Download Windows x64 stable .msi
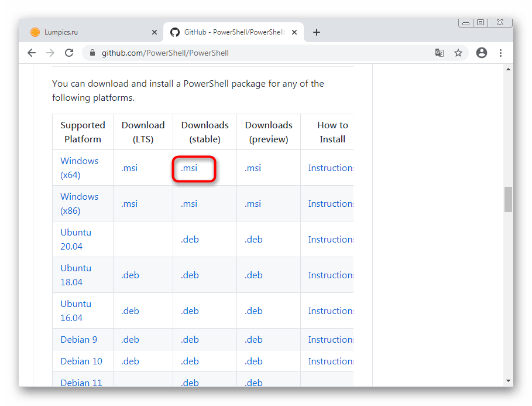 pyautogui.click(x=189, y=168)
